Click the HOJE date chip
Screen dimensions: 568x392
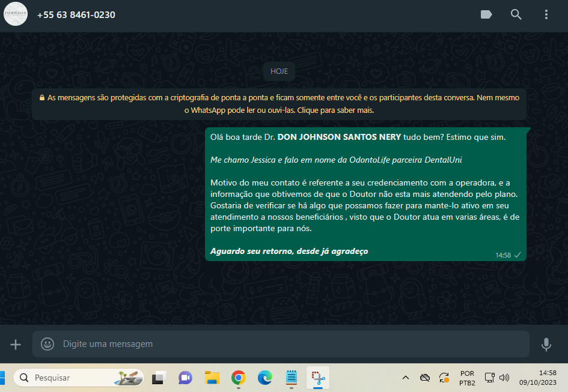(279, 71)
